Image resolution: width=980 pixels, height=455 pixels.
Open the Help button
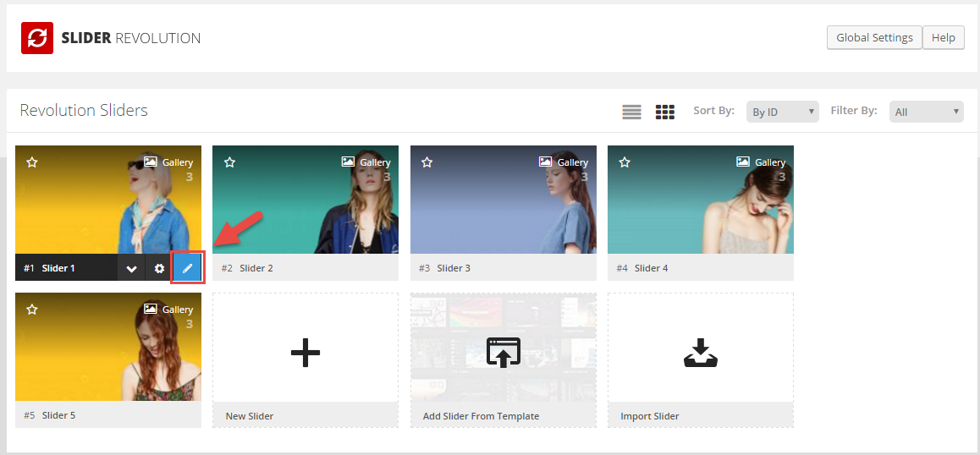943,37
